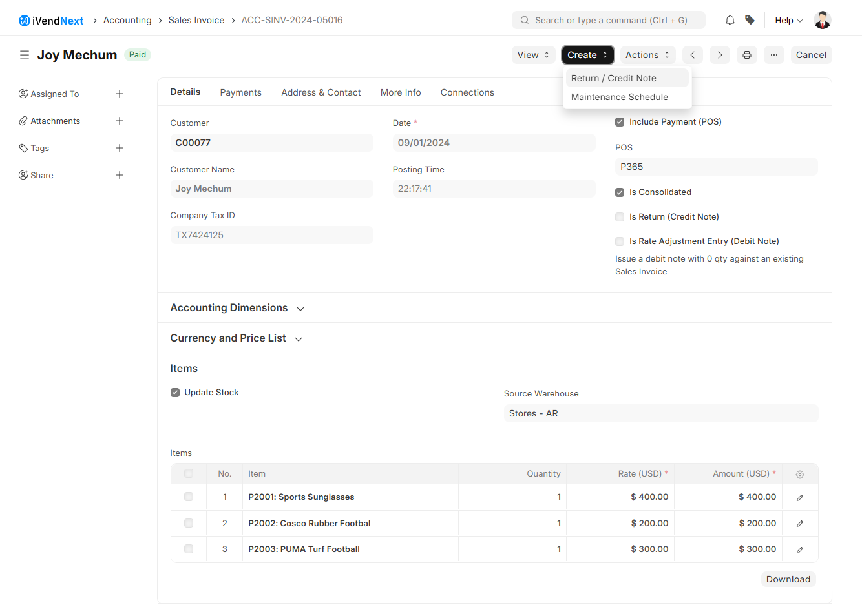Click the Paid status badge
Image resolution: width=862 pixels, height=616 pixels.
pyautogui.click(x=138, y=55)
